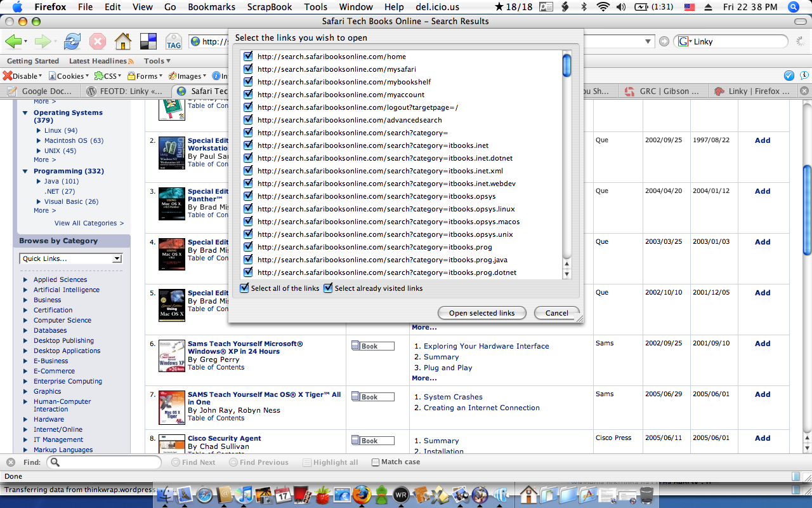Click the Book icon for Sams Windows XP

click(373, 346)
